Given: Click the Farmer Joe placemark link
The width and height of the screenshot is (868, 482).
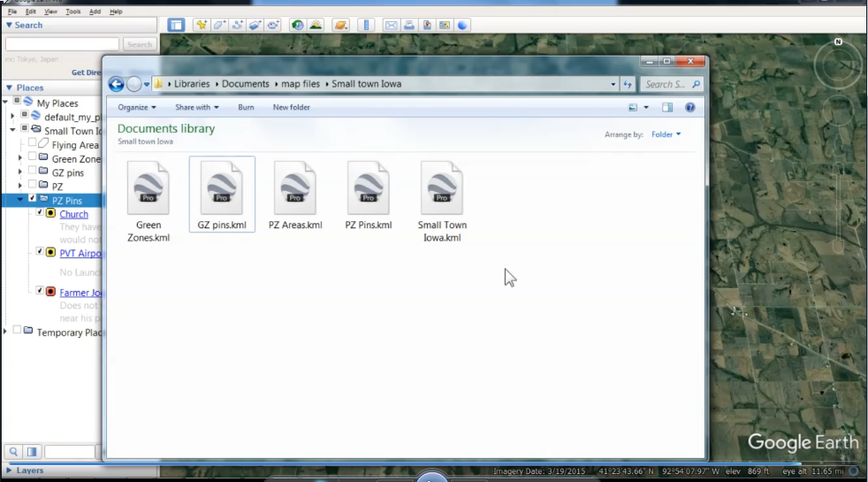Looking at the screenshot, I should pos(80,293).
